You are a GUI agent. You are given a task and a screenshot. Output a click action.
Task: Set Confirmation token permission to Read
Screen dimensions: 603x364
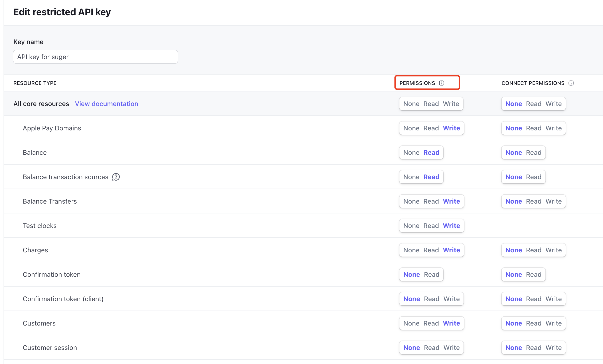431,275
